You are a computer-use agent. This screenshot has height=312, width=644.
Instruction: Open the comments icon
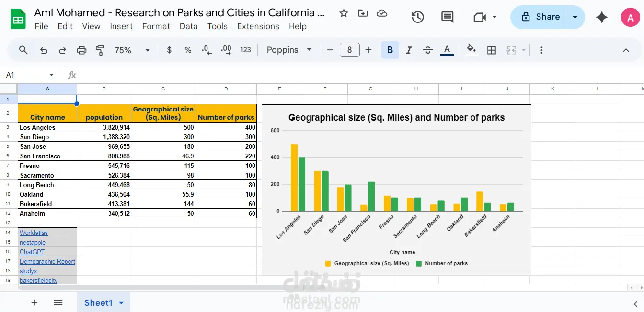(x=447, y=17)
